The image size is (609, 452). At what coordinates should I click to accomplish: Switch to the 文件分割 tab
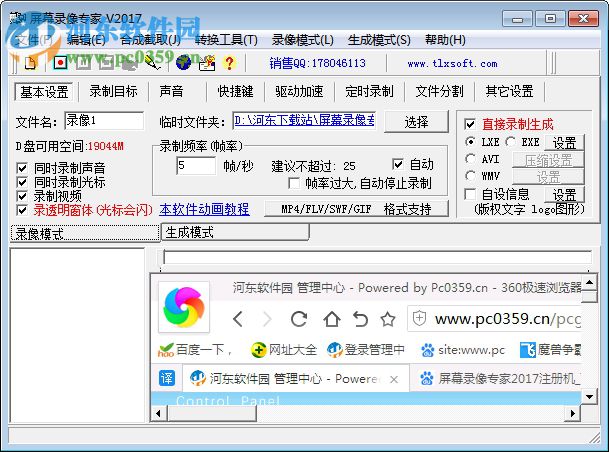point(439,91)
